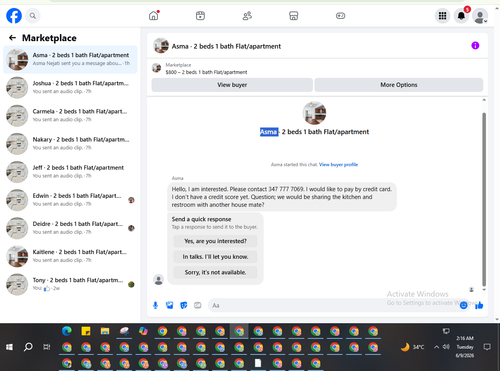Send quick reply 'In talks. I'll let you know.'
Screen dimensions: 500x371
tap(215, 257)
